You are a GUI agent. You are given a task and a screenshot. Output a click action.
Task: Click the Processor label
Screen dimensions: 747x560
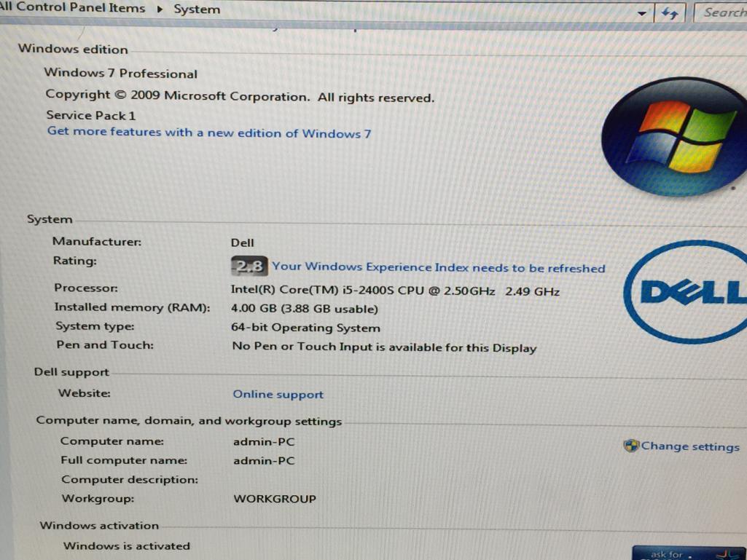pyautogui.click(x=86, y=288)
